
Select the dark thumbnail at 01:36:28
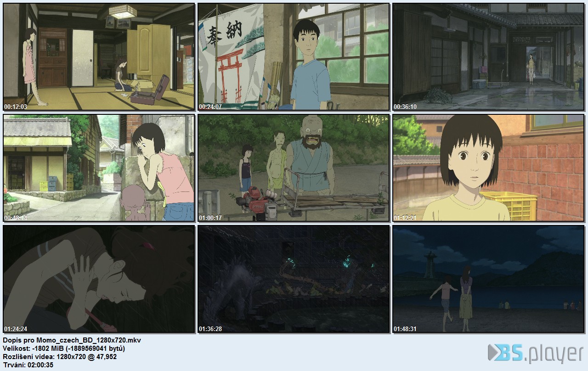(x=294, y=279)
